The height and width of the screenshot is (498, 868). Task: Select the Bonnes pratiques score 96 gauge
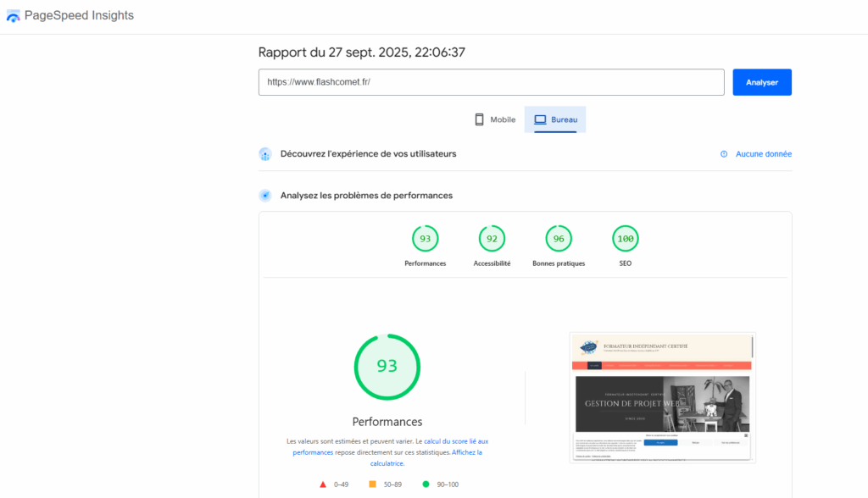pos(559,240)
